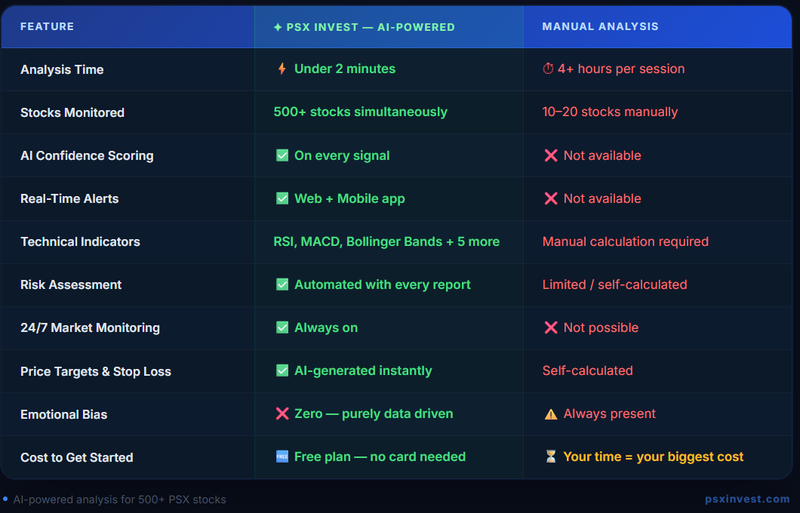Click the green check icon for Web + Mobile app
Image resolution: width=800 pixels, height=513 pixels.
[x=282, y=198]
